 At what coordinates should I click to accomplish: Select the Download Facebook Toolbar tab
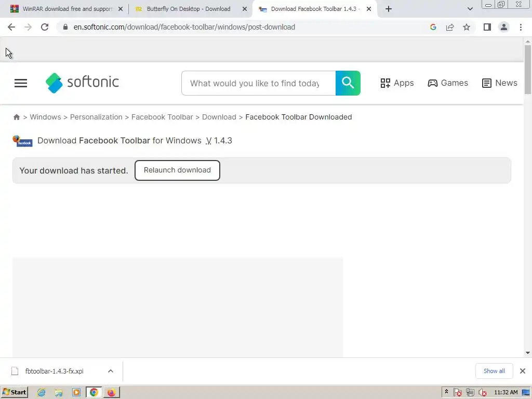coord(314,9)
